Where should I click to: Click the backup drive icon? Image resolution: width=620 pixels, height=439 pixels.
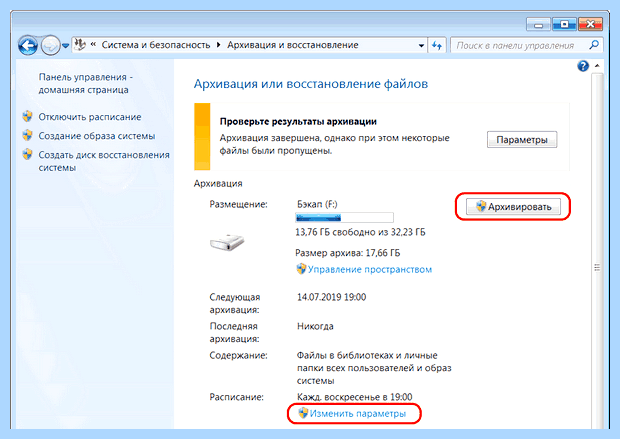pyautogui.click(x=227, y=242)
